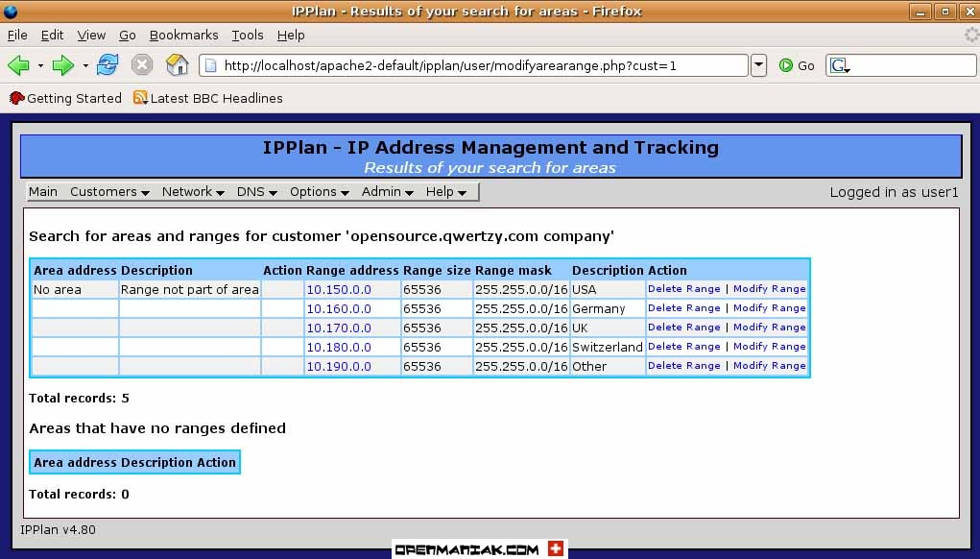Open the Go menu in menu bar
This screenshot has width=980, height=559.
point(127,35)
